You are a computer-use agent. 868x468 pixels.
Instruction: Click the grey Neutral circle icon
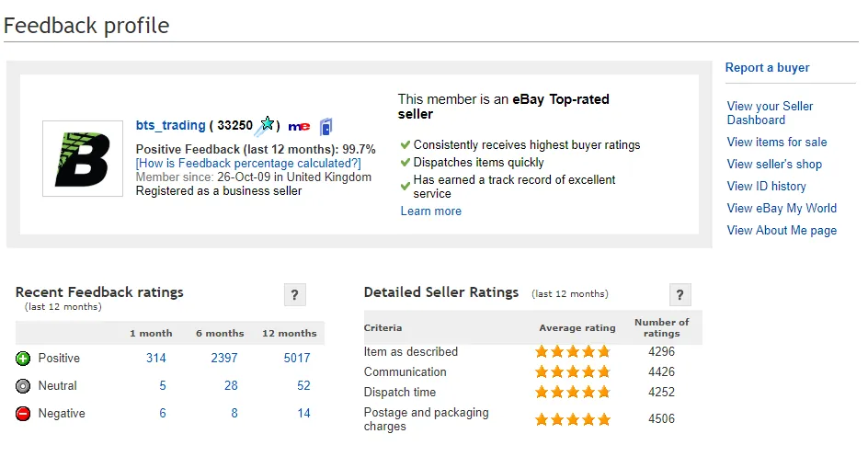coord(23,386)
